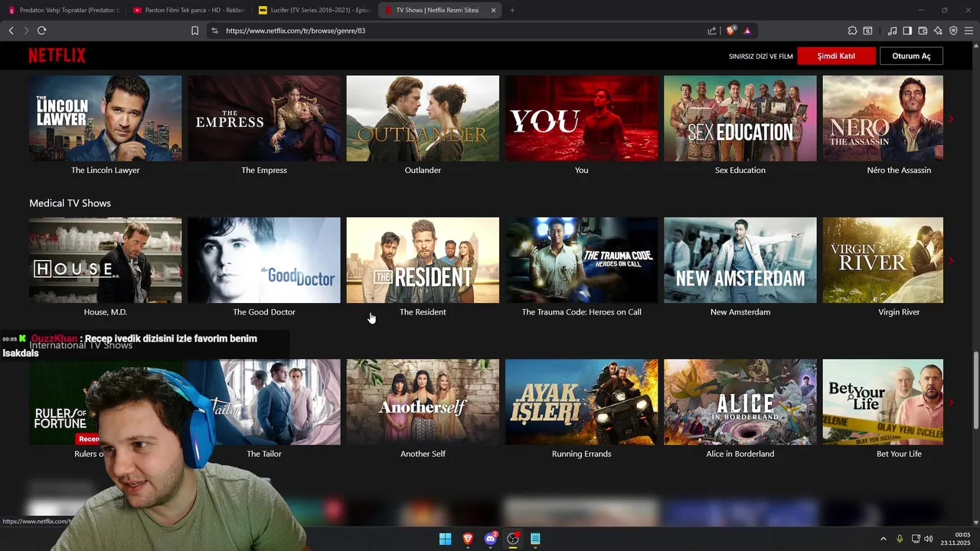Click the Medical TV Shows heading
This screenshot has height=551, width=980.
click(70, 203)
